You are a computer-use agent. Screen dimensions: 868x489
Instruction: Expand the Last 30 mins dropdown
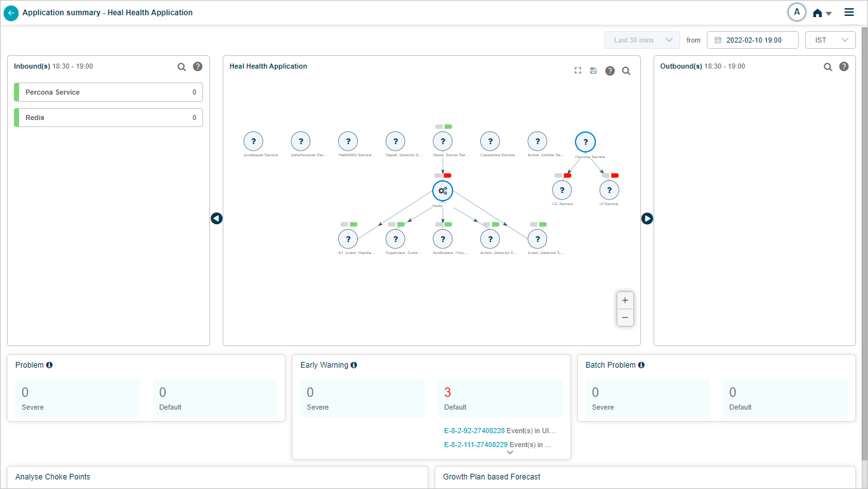[641, 40]
